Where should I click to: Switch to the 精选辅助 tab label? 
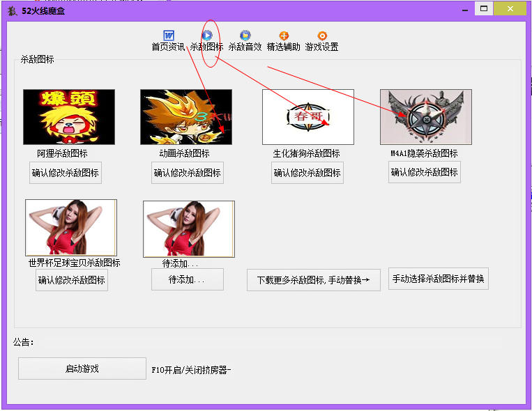283,47
